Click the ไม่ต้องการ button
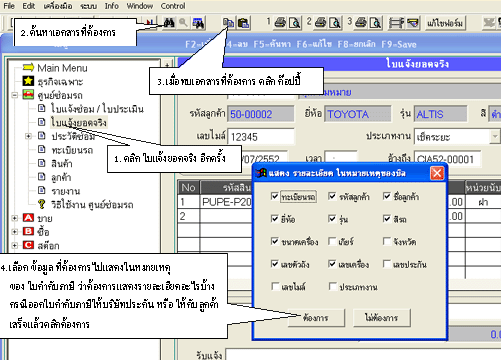 click(382, 317)
